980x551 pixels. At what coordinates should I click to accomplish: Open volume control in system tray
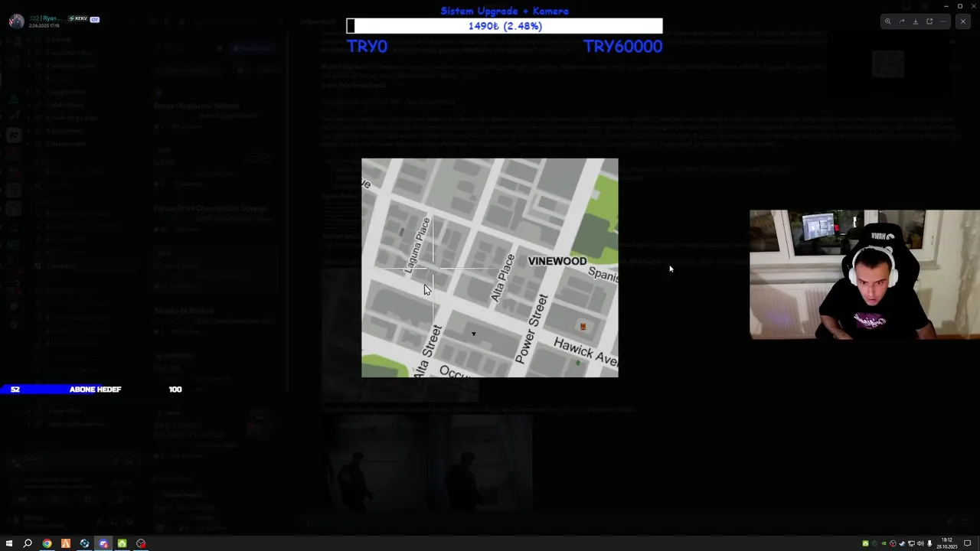(920, 543)
